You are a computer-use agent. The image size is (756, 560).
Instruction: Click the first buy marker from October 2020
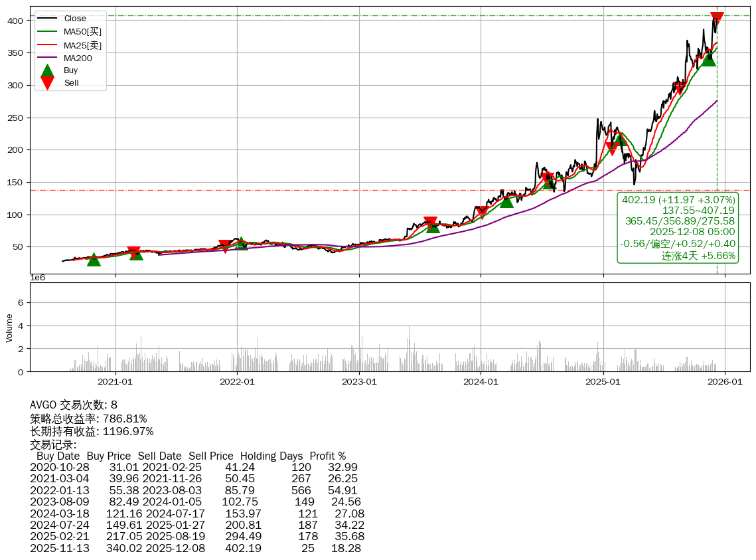[94, 260]
